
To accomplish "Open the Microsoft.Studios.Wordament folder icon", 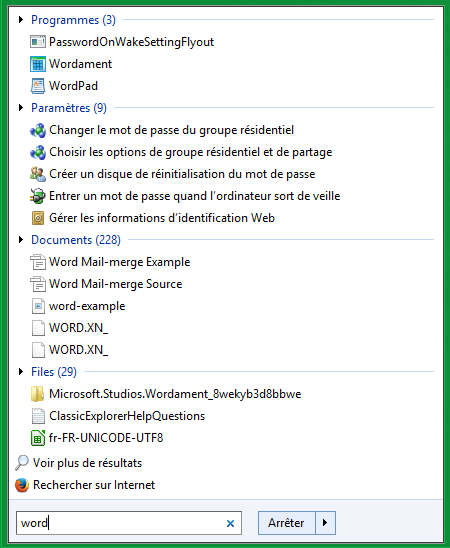I will coord(38,394).
